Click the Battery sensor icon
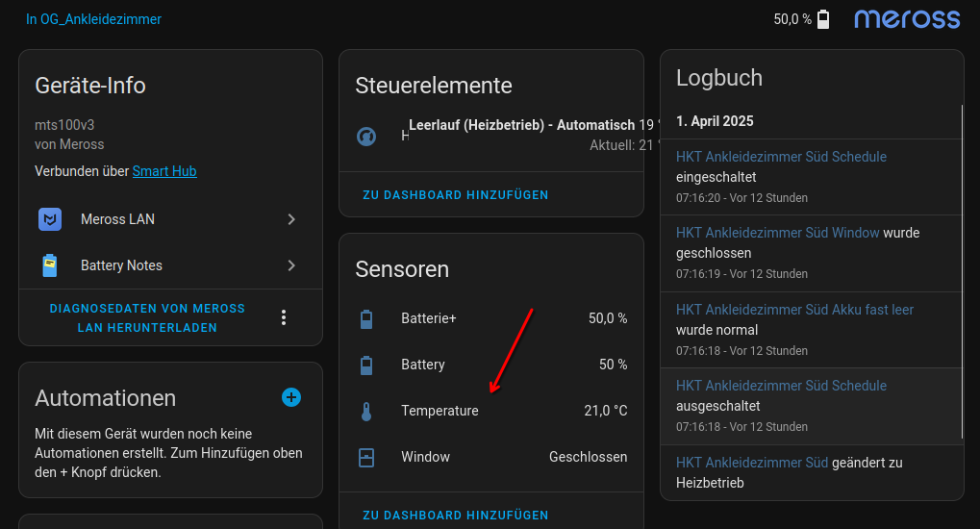This screenshot has height=529, width=980. point(366,365)
